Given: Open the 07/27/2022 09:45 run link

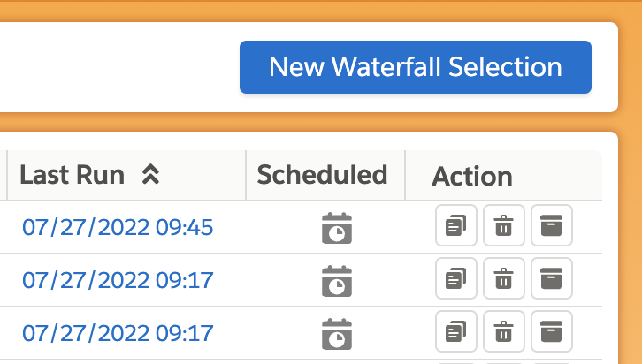Looking at the screenshot, I should (118, 227).
